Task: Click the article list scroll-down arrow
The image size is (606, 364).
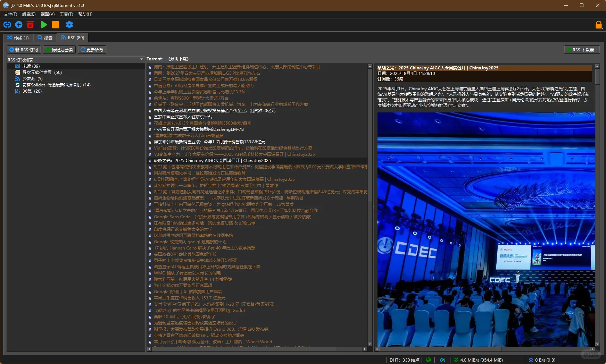Action: tap(370, 344)
